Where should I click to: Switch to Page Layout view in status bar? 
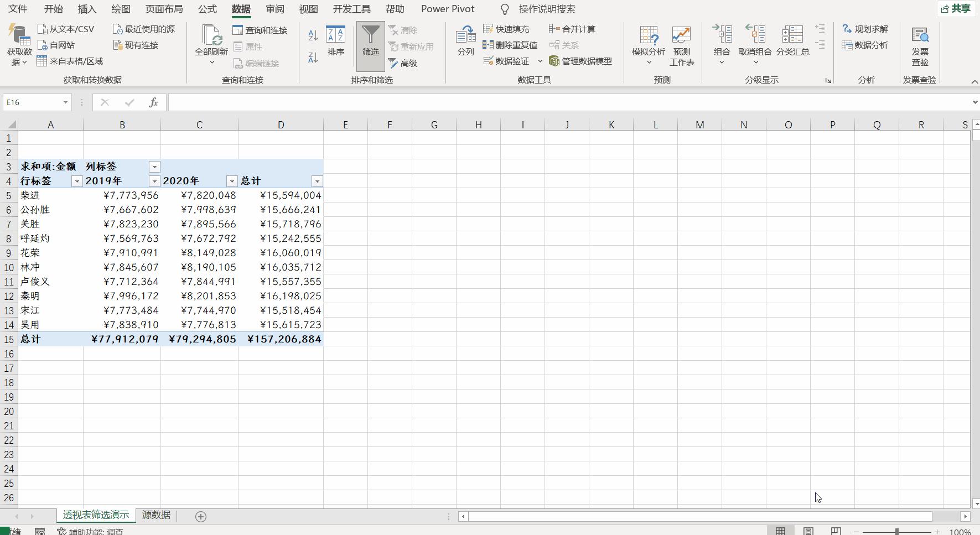point(808,531)
